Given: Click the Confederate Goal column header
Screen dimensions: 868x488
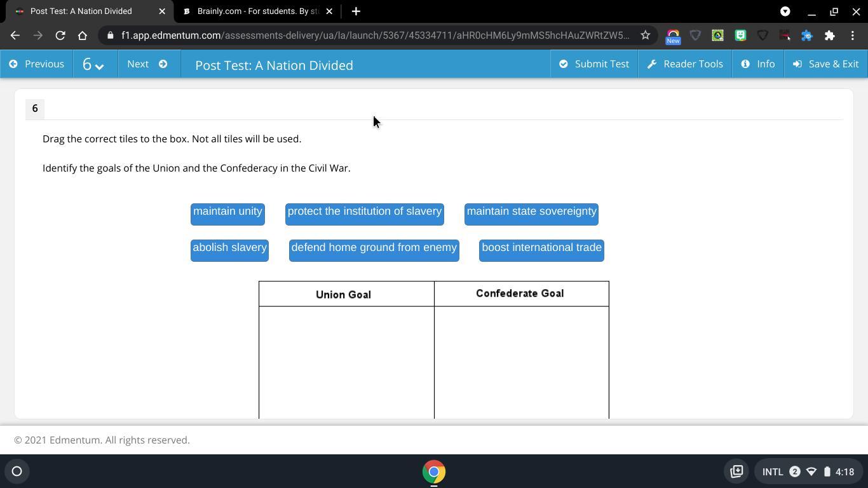Looking at the screenshot, I should (x=520, y=294).
